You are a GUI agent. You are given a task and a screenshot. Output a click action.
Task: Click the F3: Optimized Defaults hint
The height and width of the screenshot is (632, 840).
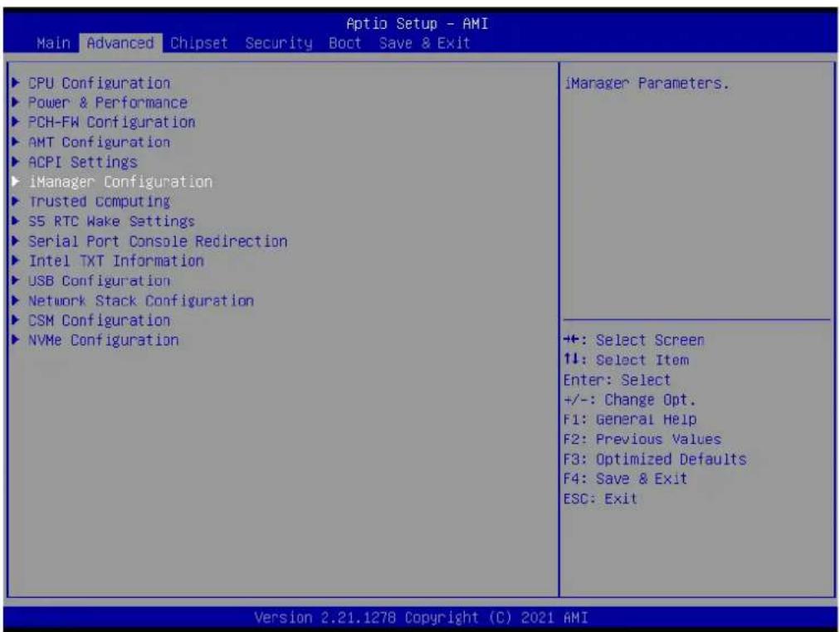655,459
